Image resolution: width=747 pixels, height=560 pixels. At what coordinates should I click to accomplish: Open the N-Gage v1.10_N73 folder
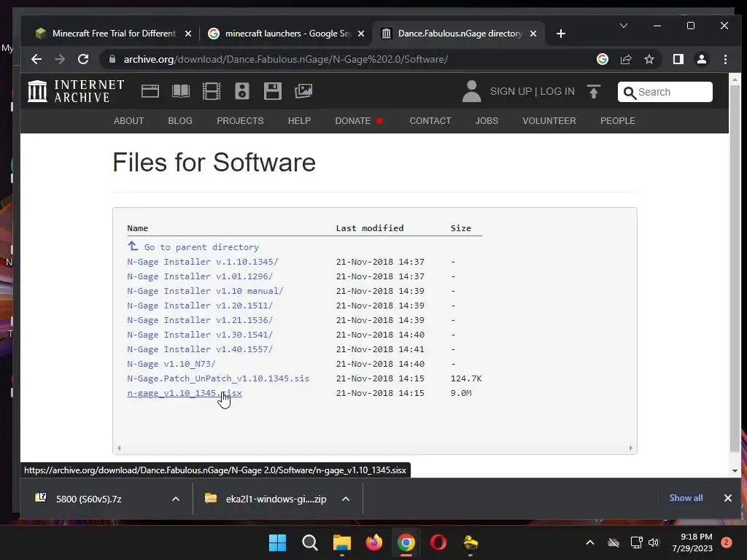pos(171,364)
